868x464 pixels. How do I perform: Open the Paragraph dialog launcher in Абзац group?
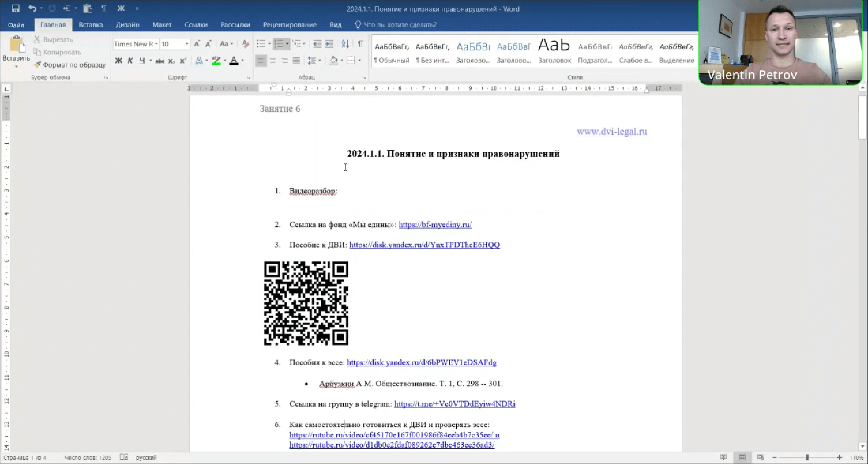click(x=364, y=78)
